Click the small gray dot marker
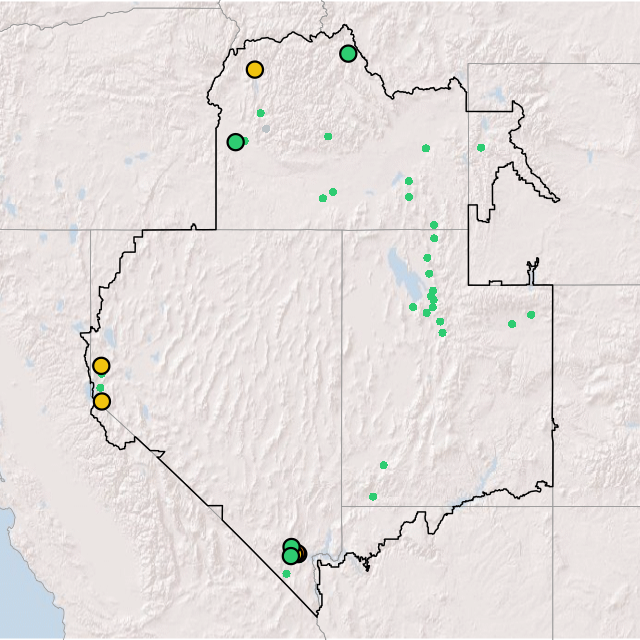This screenshot has height=640, width=640. click(266, 129)
